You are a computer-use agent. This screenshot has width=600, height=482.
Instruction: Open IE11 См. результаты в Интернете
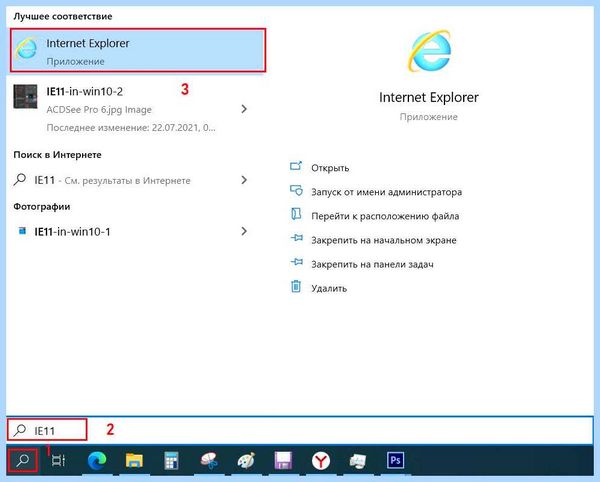(x=130, y=180)
